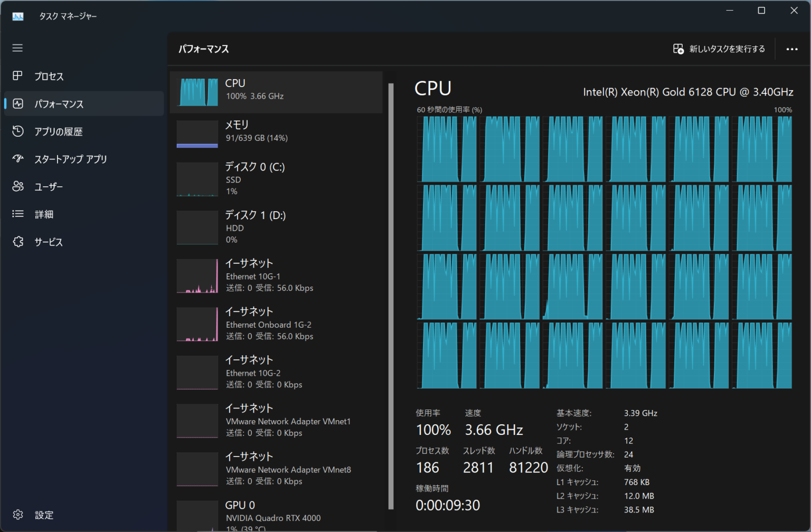Click the resource list vertical scrollbar
This screenshot has height=532, width=811.
point(391,296)
